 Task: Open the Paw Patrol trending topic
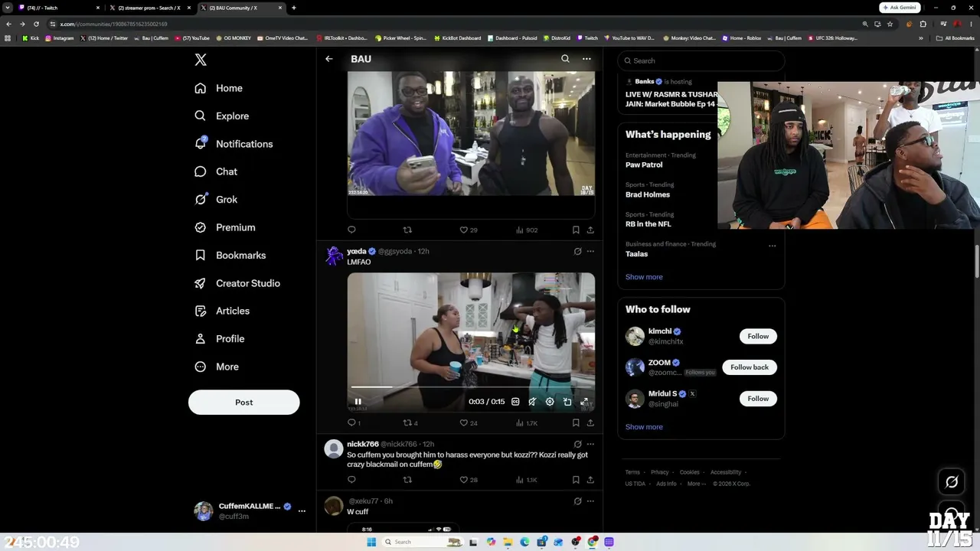pos(644,165)
